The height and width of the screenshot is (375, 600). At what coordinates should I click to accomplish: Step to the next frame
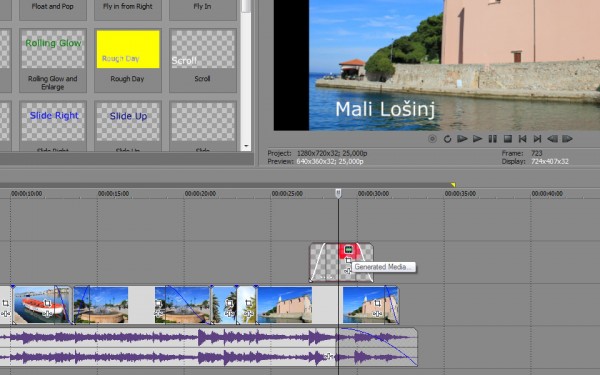[567, 139]
